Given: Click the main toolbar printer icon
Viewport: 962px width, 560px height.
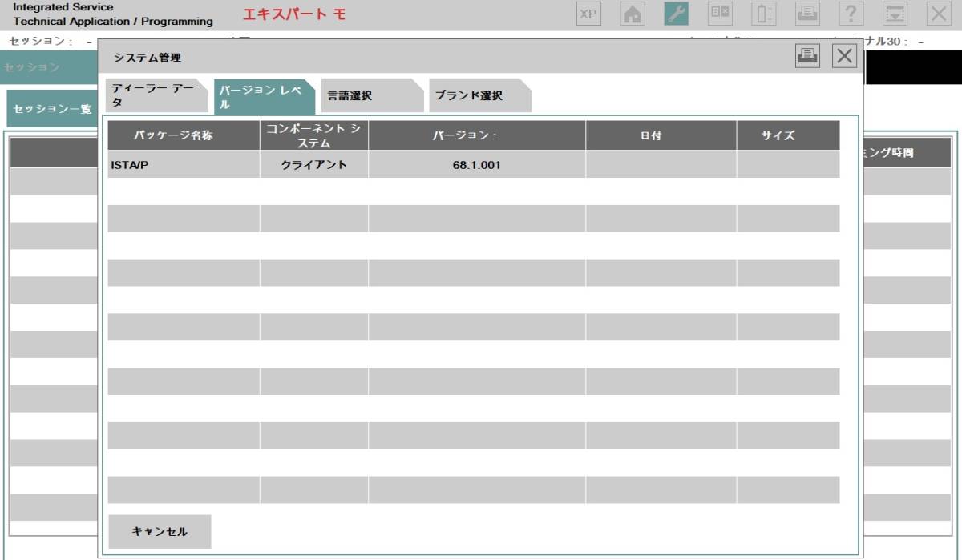Looking at the screenshot, I should (807, 14).
